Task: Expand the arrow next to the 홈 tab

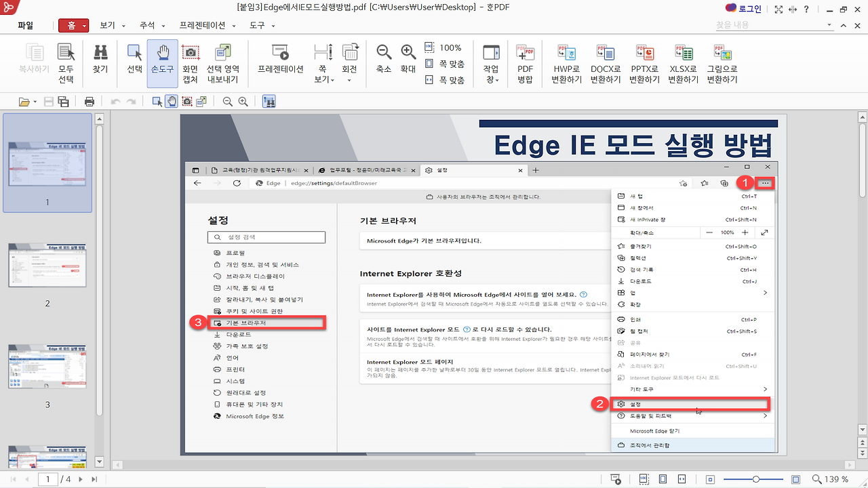Action: [x=85, y=26]
